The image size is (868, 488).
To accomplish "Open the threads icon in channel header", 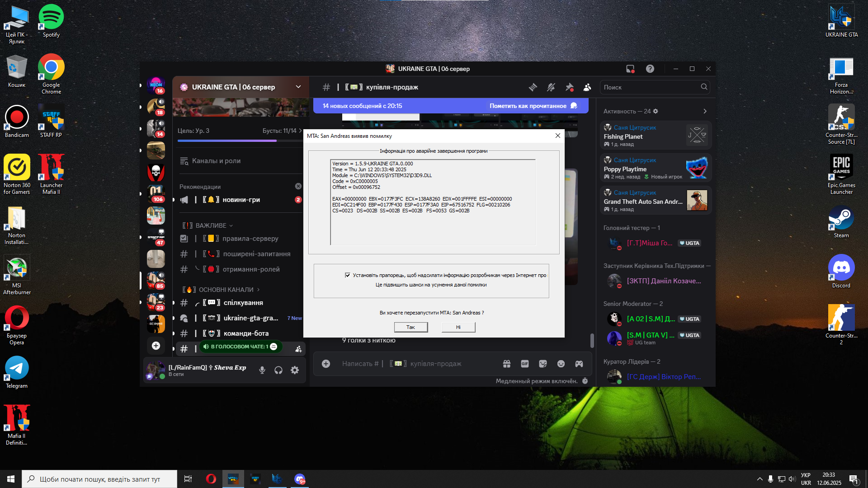I will [533, 87].
